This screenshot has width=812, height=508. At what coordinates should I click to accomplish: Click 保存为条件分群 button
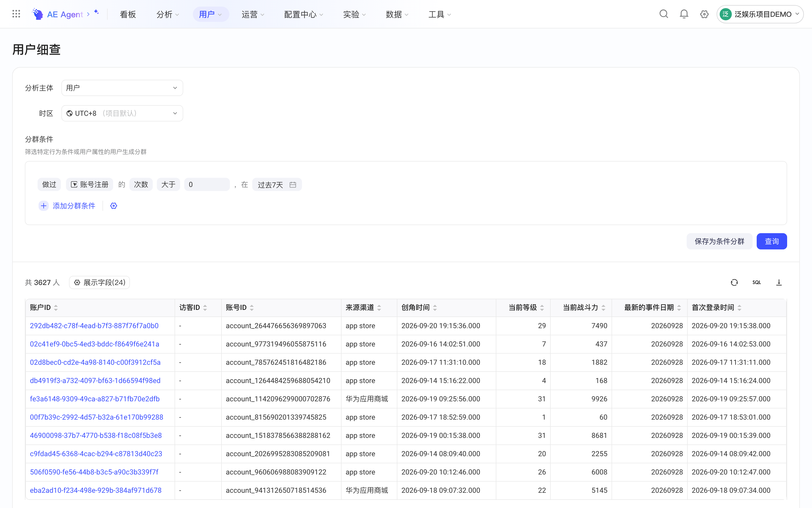click(x=719, y=241)
